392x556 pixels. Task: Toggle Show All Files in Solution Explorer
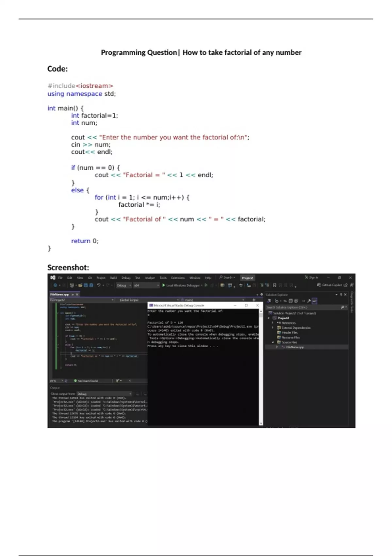click(296, 301)
